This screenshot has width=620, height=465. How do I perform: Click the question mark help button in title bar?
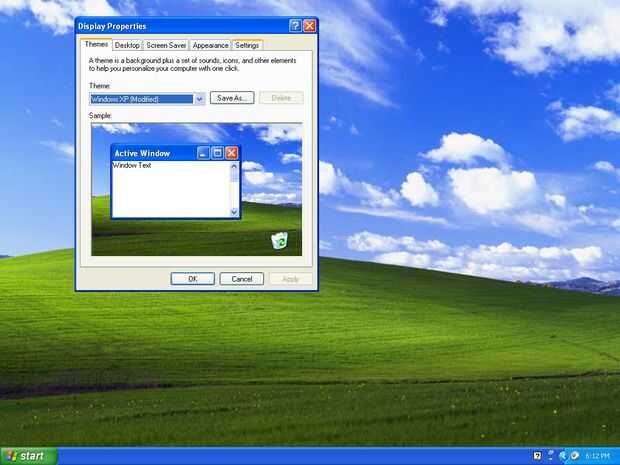[295, 26]
